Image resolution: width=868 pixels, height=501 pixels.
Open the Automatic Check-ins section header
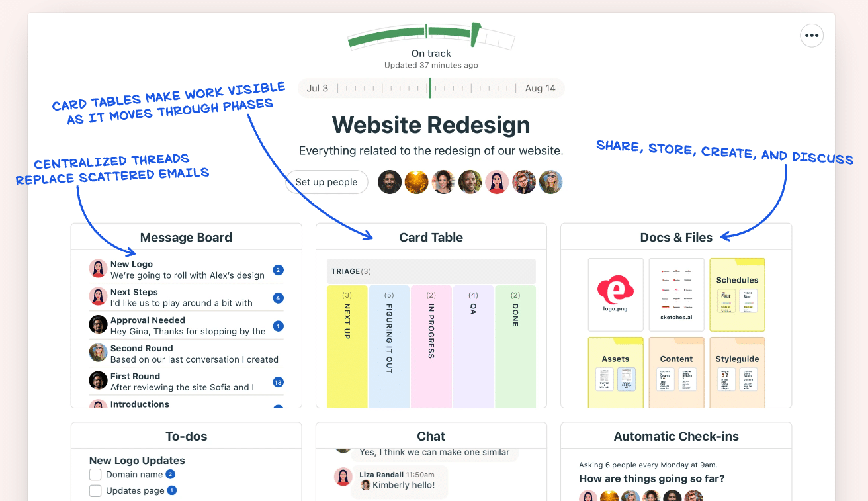click(x=675, y=436)
